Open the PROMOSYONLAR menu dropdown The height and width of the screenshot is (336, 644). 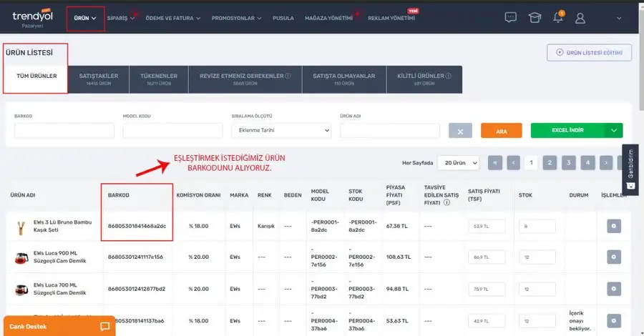[237, 18]
